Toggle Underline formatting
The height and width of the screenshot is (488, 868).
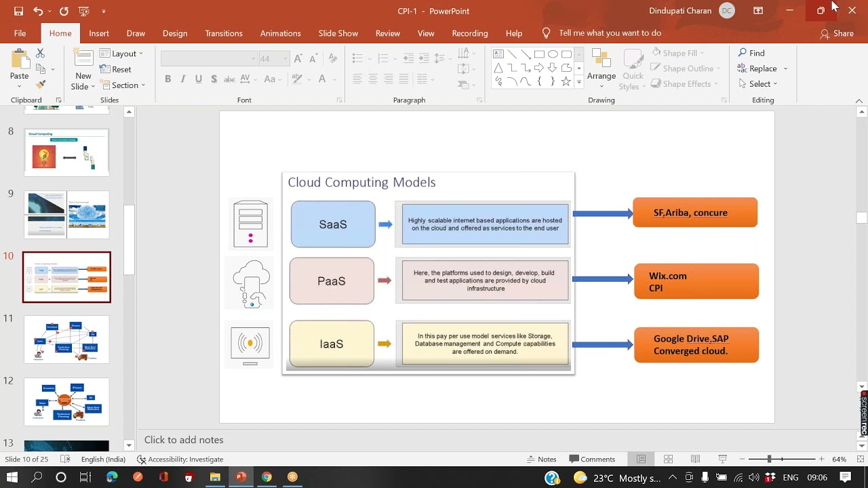click(198, 79)
